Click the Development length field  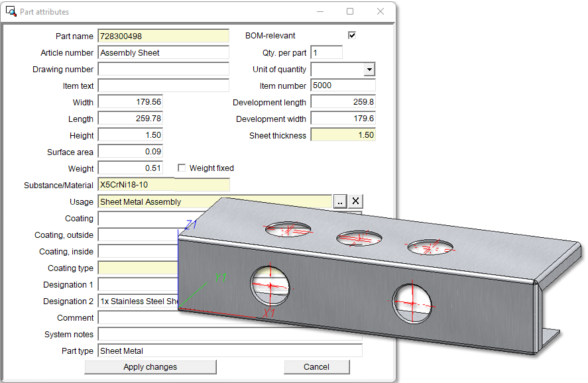click(343, 102)
